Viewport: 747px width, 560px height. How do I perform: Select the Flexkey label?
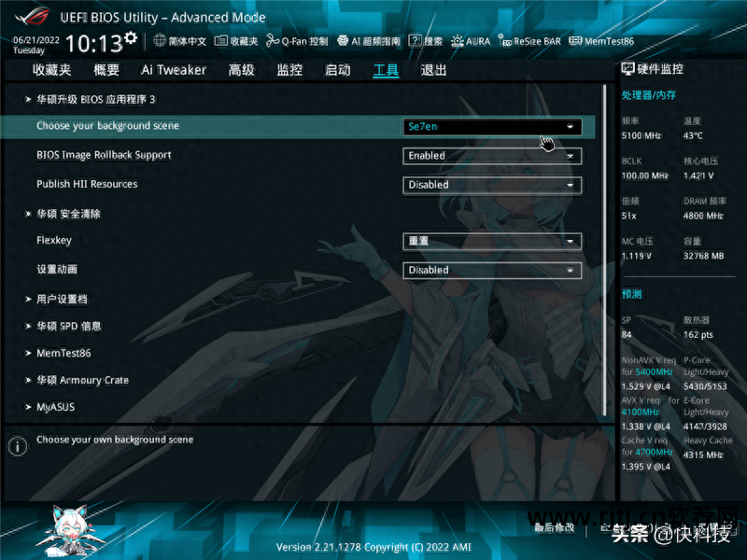coord(54,240)
